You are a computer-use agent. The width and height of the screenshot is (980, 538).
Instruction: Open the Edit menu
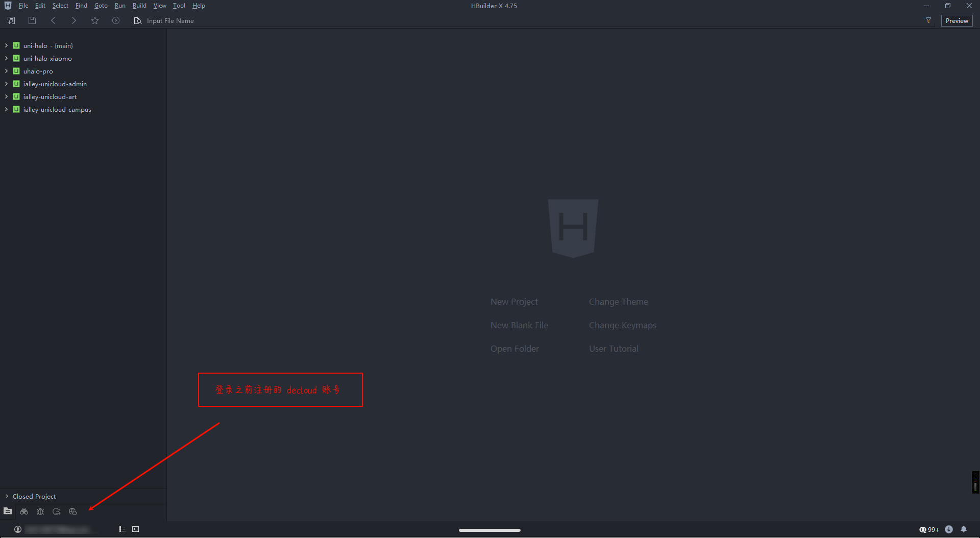point(40,6)
